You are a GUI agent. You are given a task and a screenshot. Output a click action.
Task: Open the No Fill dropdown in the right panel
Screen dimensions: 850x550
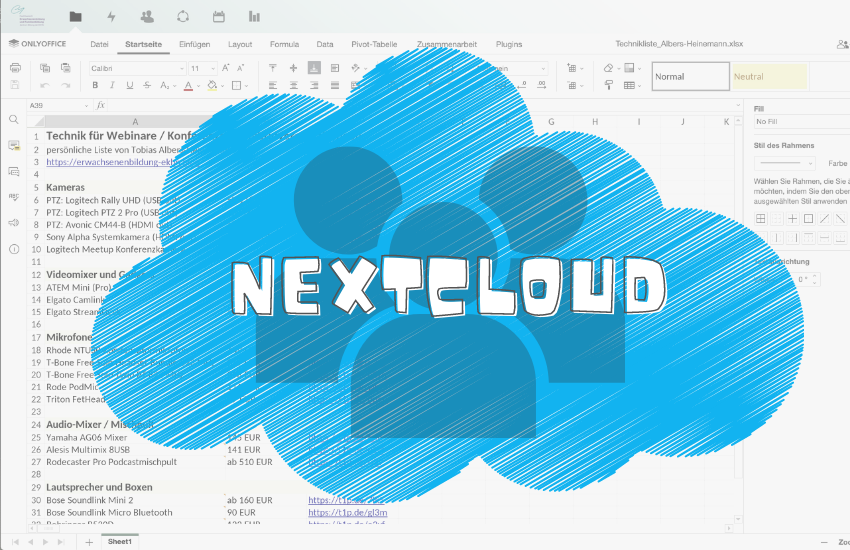(802, 122)
